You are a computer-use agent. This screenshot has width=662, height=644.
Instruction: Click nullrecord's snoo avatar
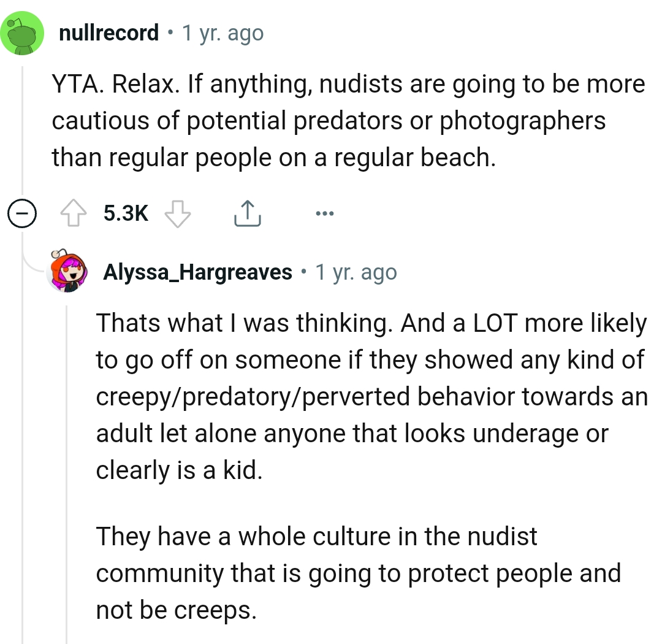coord(23,32)
